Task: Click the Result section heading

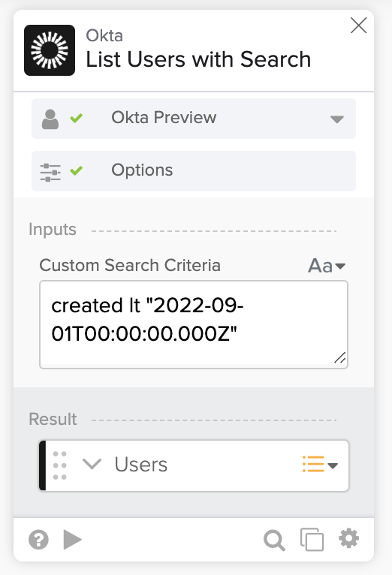Action: [53, 419]
